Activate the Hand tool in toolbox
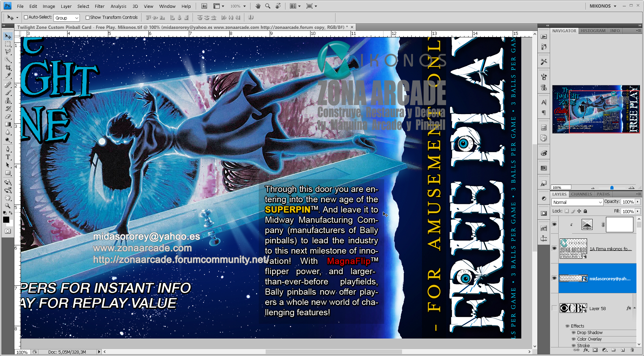 8,198
